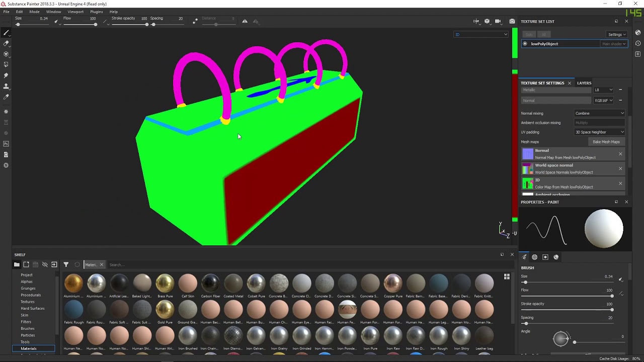Select the lowPolyObject texture set radio
644x362 pixels.
click(x=525, y=44)
